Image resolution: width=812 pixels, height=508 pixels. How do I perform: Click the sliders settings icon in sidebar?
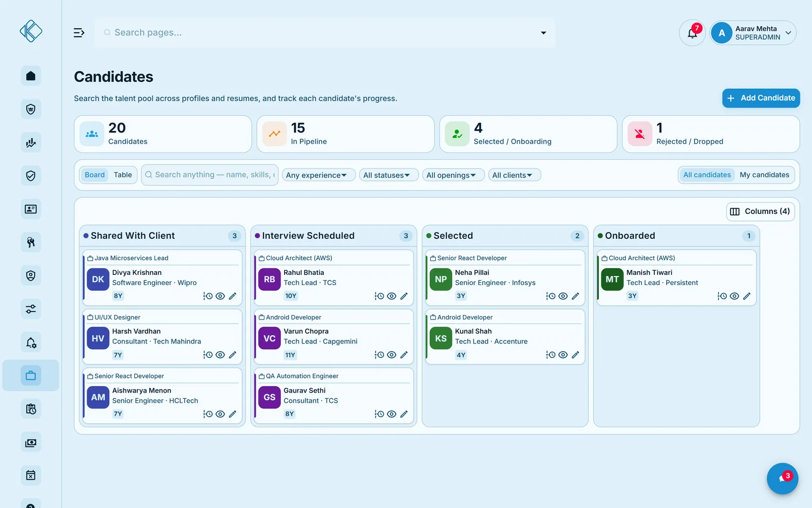(31, 309)
